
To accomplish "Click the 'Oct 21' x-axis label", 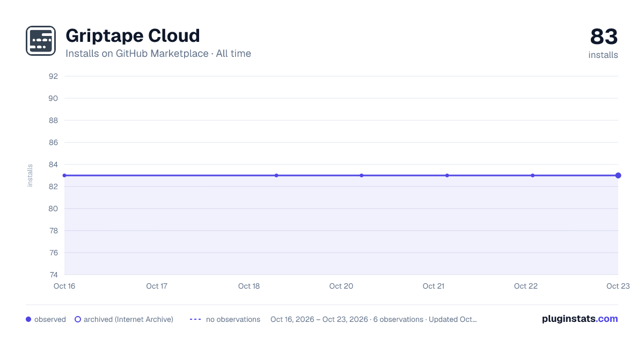I will pos(434,286).
